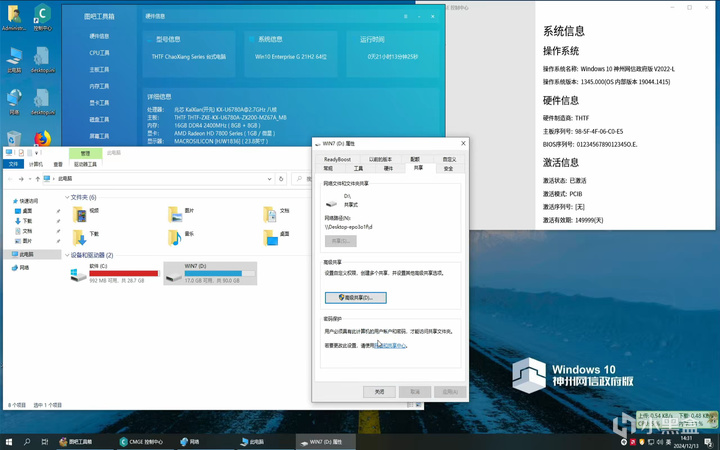Select 此电脑 in Explorer navigation pane
The width and height of the screenshot is (720, 450).
click(32, 254)
